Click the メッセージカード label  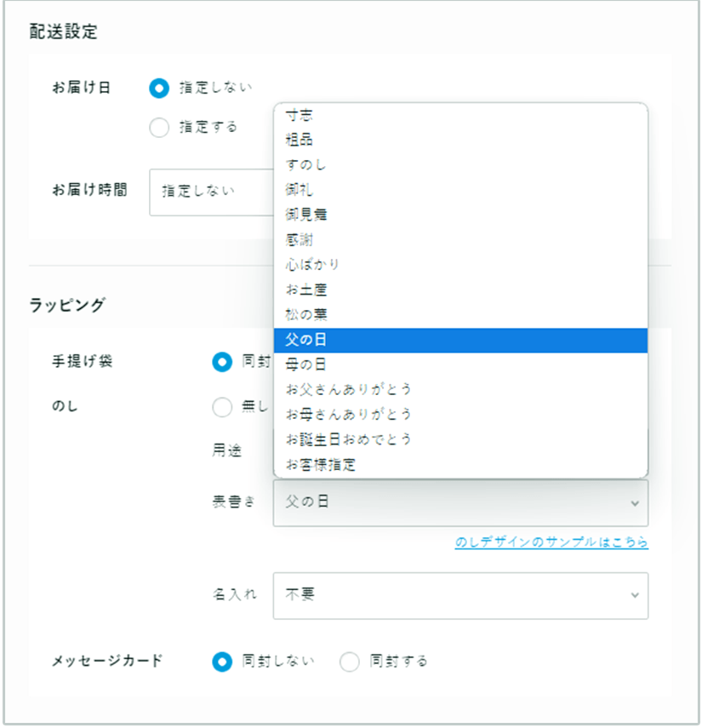107,660
